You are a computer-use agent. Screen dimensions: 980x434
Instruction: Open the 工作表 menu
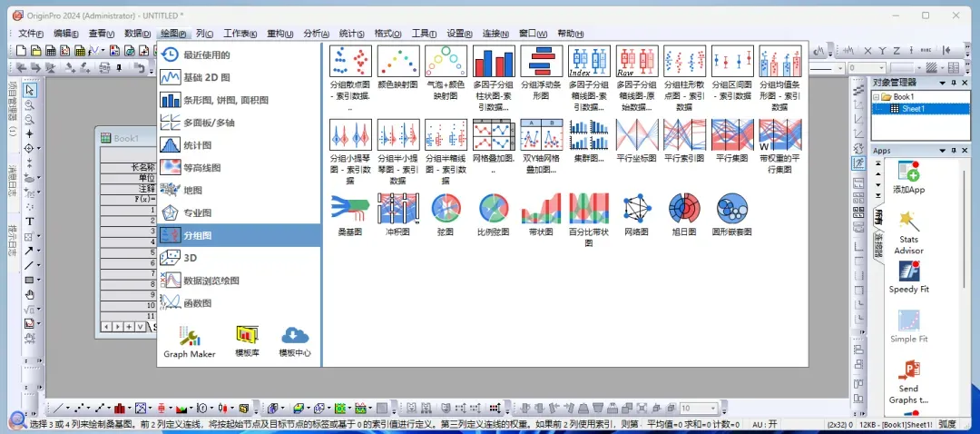click(x=240, y=34)
